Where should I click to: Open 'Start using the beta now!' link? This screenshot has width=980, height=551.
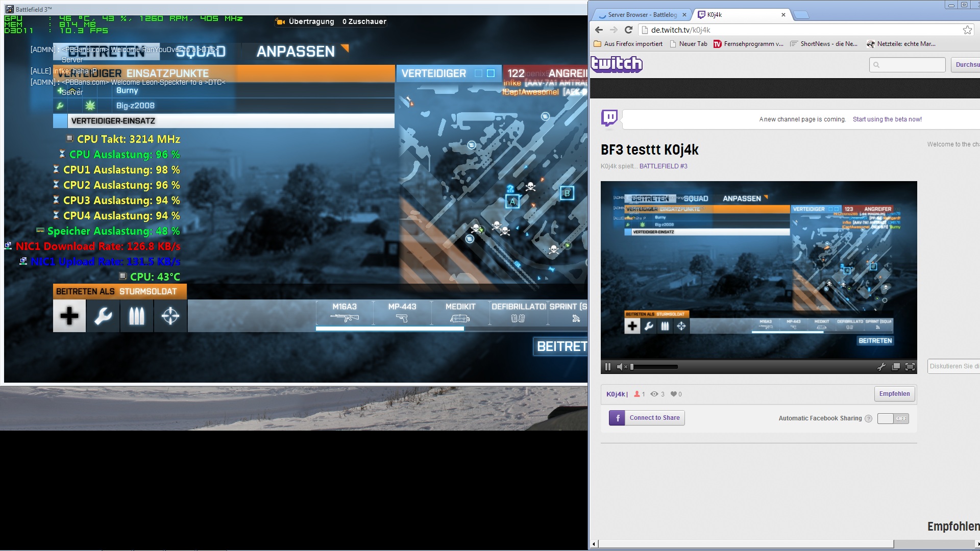click(887, 119)
